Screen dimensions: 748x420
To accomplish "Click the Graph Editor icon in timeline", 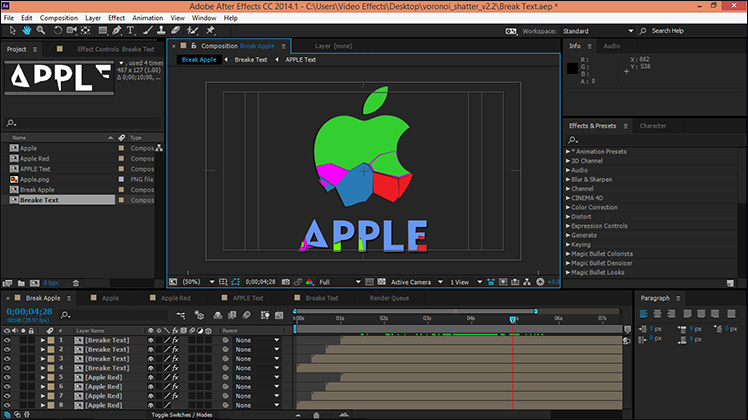I will [x=279, y=315].
